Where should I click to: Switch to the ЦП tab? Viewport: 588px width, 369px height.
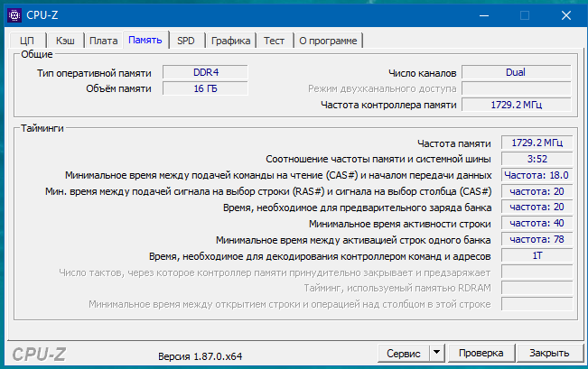point(27,41)
